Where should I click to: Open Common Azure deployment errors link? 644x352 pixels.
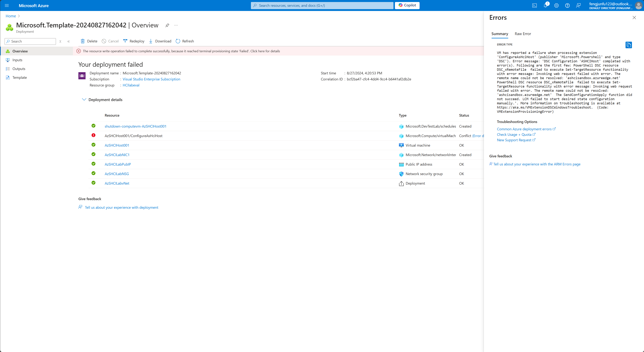pos(526,129)
